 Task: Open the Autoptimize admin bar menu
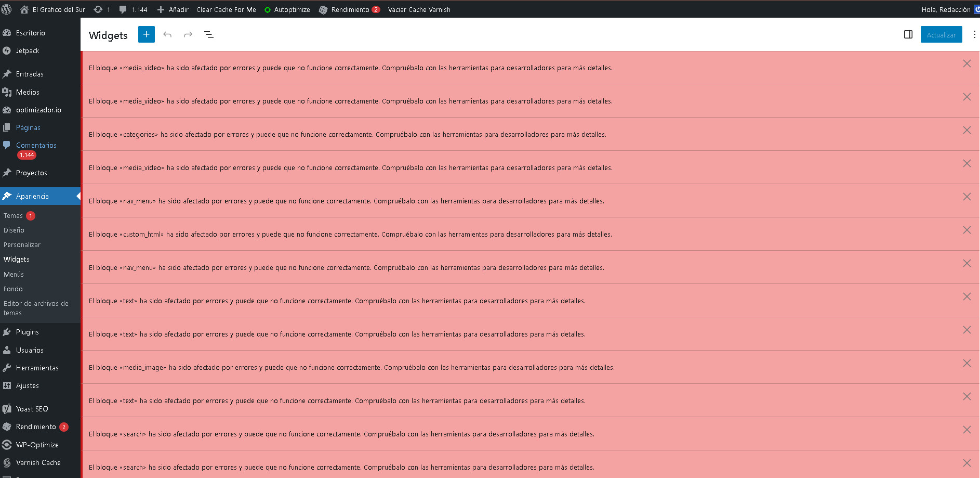click(x=287, y=9)
